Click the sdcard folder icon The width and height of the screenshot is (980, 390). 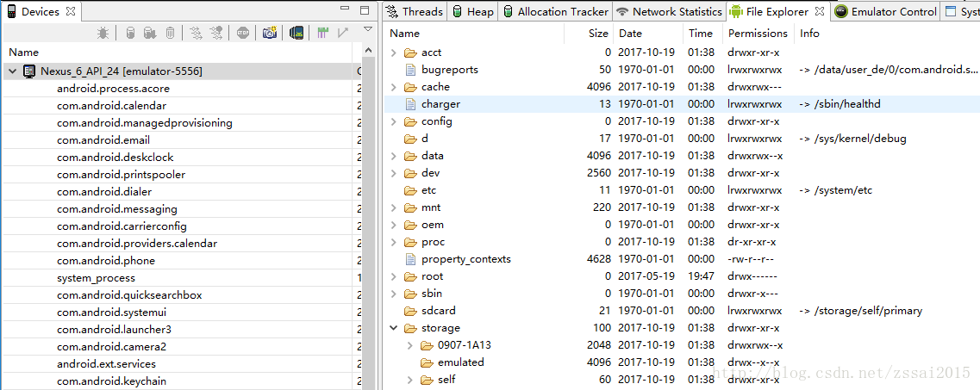click(410, 311)
